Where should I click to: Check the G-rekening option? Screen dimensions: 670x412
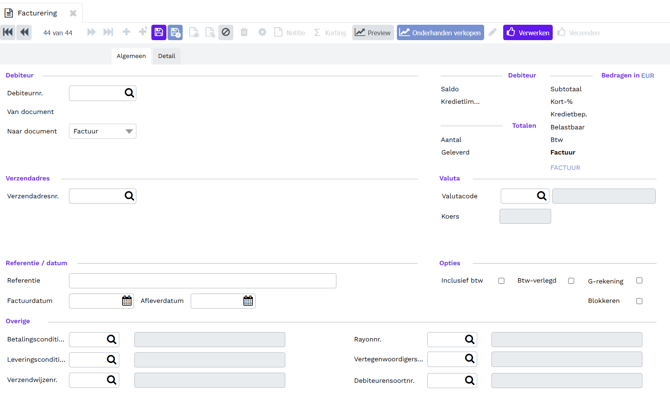tap(639, 281)
